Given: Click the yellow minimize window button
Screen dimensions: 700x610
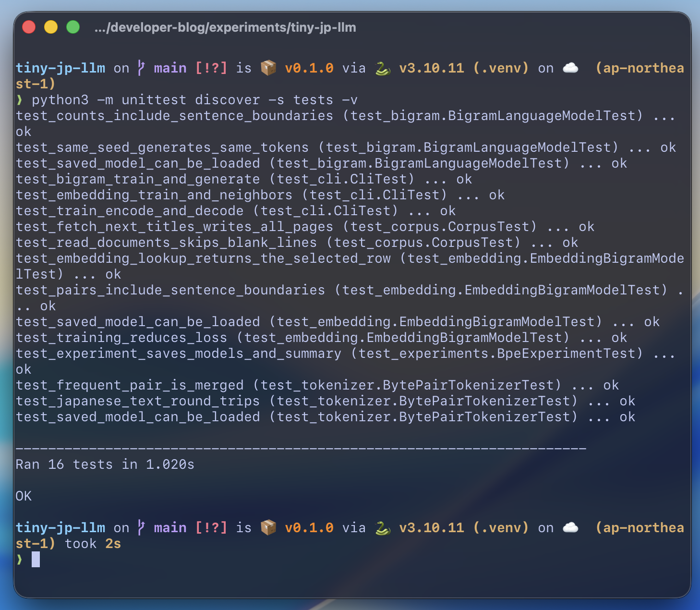Looking at the screenshot, I should [x=51, y=27].
